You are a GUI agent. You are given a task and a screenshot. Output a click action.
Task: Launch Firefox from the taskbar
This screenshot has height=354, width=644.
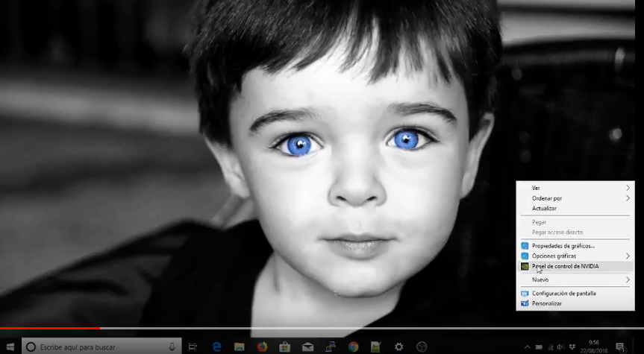tap(262, 347)
